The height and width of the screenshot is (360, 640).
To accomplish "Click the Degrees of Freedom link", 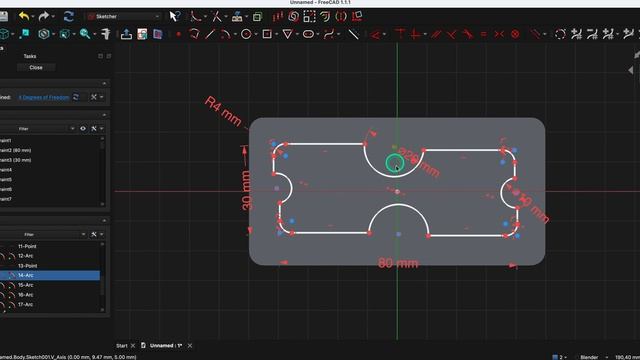I will click(x=44, y=97).
